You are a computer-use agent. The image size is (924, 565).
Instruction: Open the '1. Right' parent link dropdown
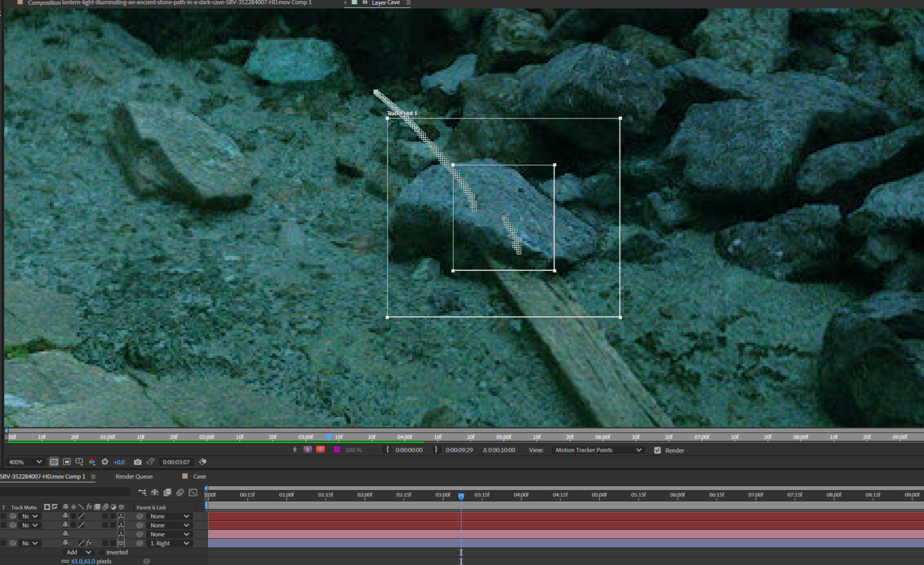tap(170, 543)
